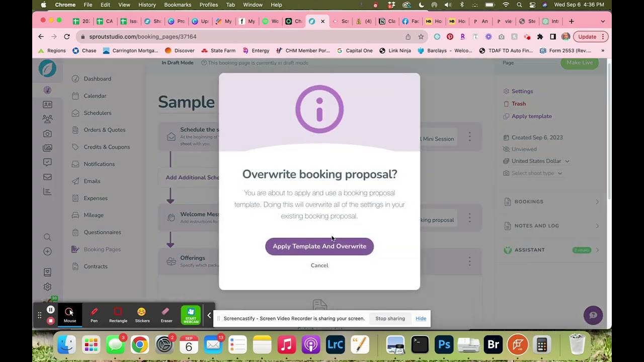Click Hide link on sharing bar
The image size is (644, 362).
(421, 319)
